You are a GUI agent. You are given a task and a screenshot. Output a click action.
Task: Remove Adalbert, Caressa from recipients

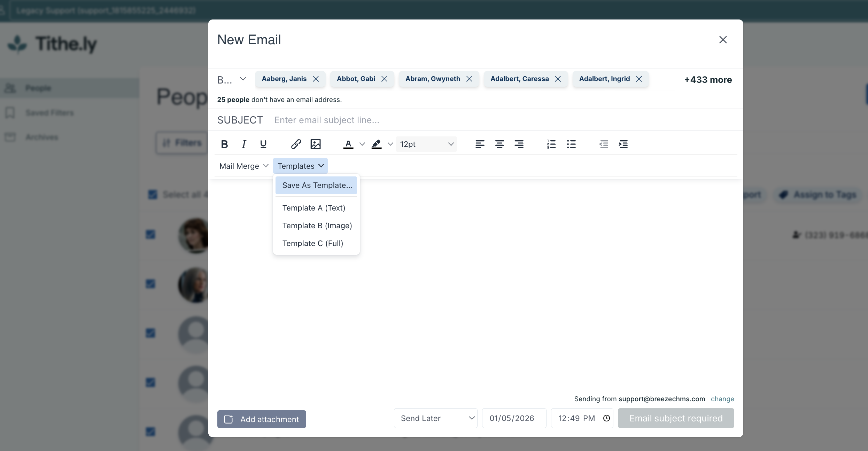[x=558, y=79]
